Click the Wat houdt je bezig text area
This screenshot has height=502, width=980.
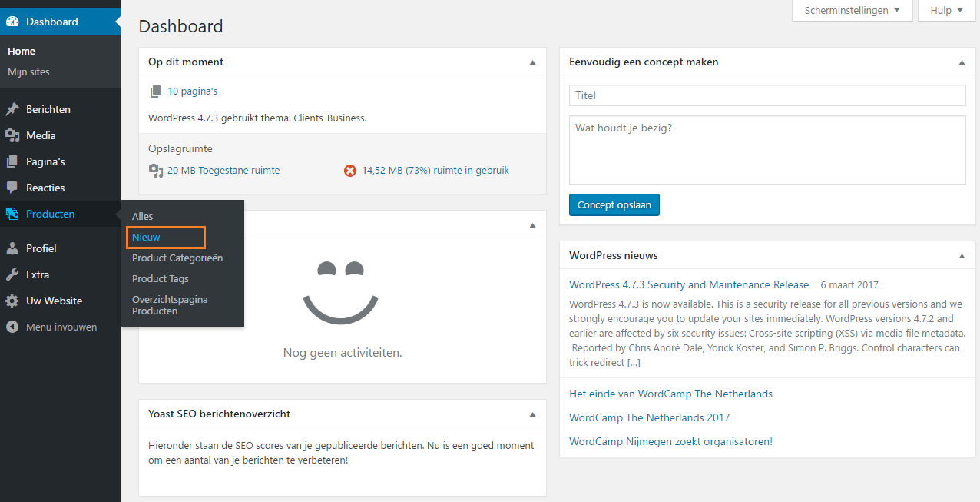[x=767, y=150]
